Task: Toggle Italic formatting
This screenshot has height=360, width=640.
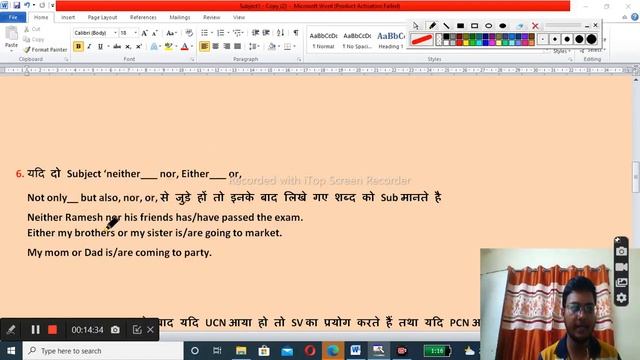Action: tap(89, 47)
